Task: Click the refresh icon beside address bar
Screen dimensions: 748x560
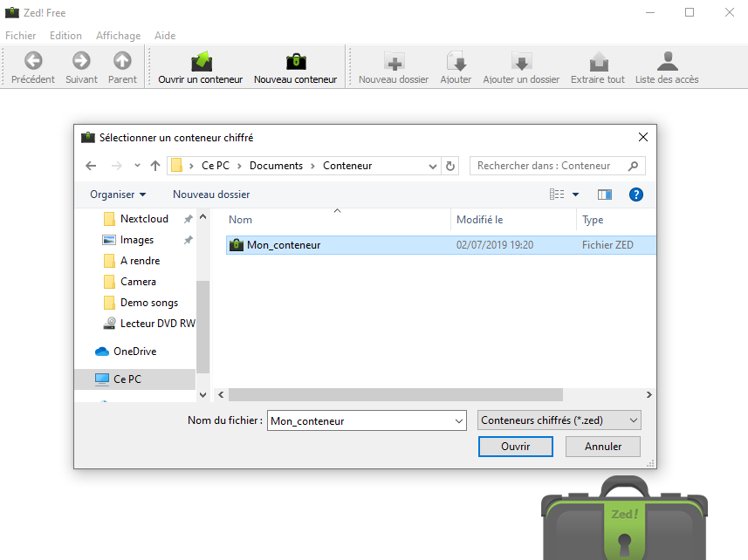Action: [449, 166]
